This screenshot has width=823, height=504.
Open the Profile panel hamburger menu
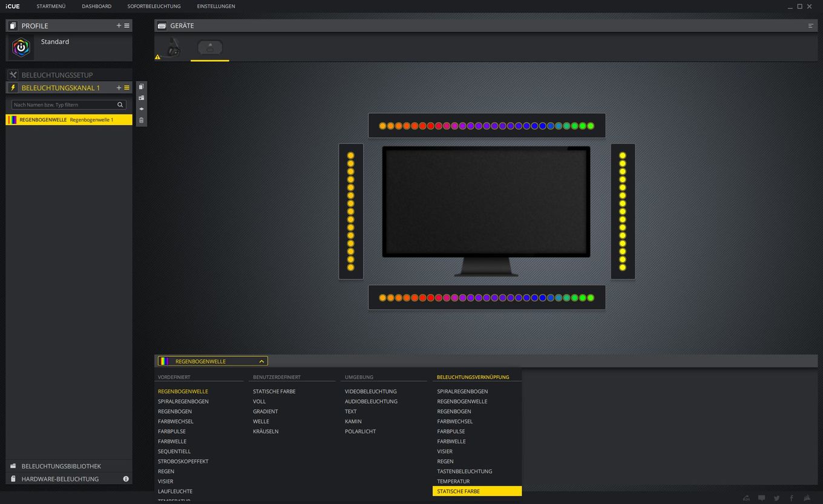pos(126,26)
